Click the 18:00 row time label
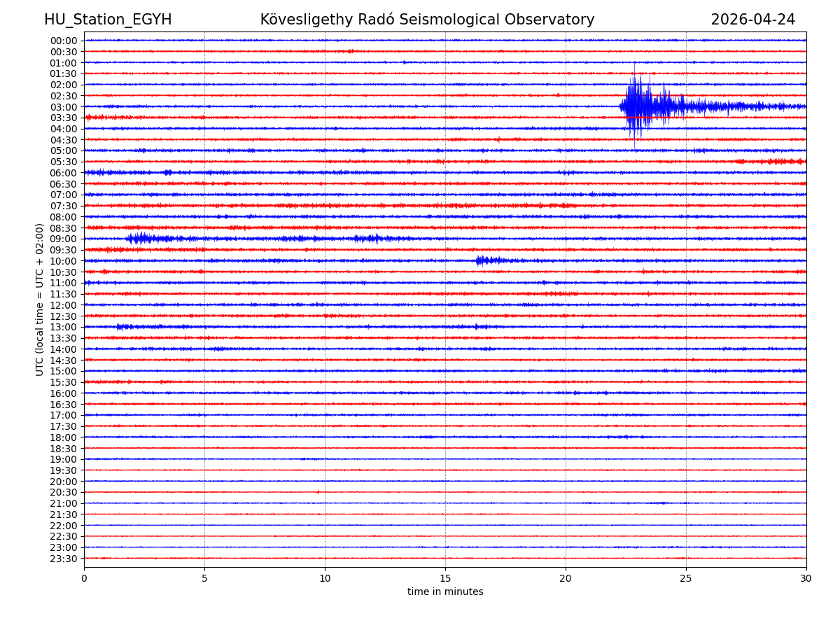 pyautogui.click(x=64, y=437)
